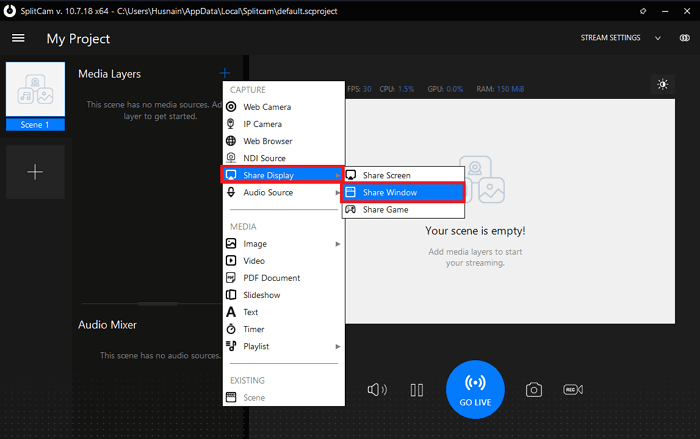Click the Share Screen monitor icon

351,175
